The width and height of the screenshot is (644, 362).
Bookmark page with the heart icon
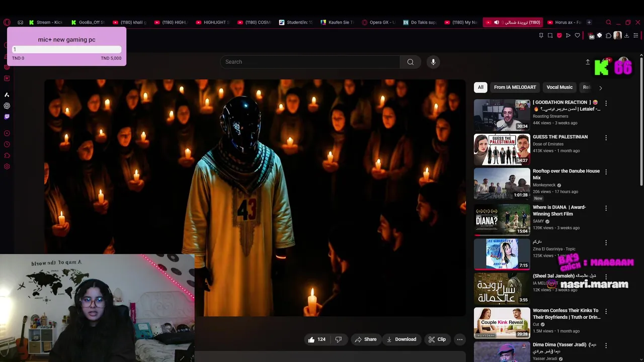tap(577, 35)
